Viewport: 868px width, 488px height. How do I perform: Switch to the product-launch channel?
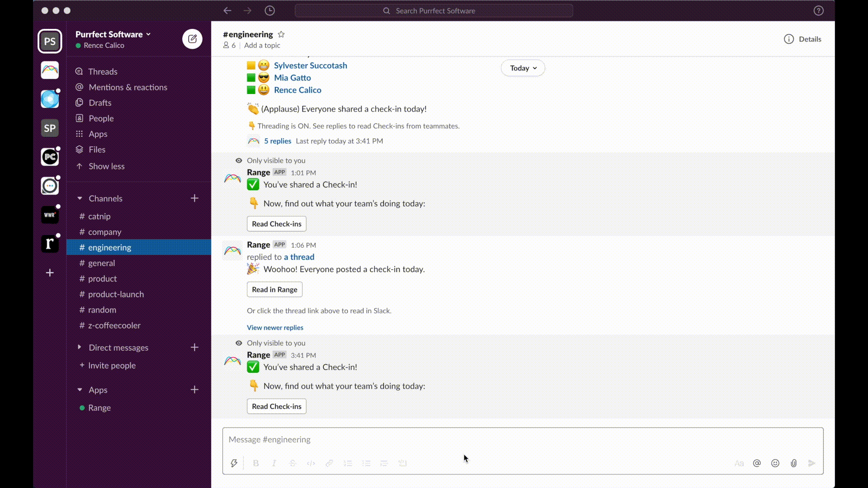[x=116, y=294]
